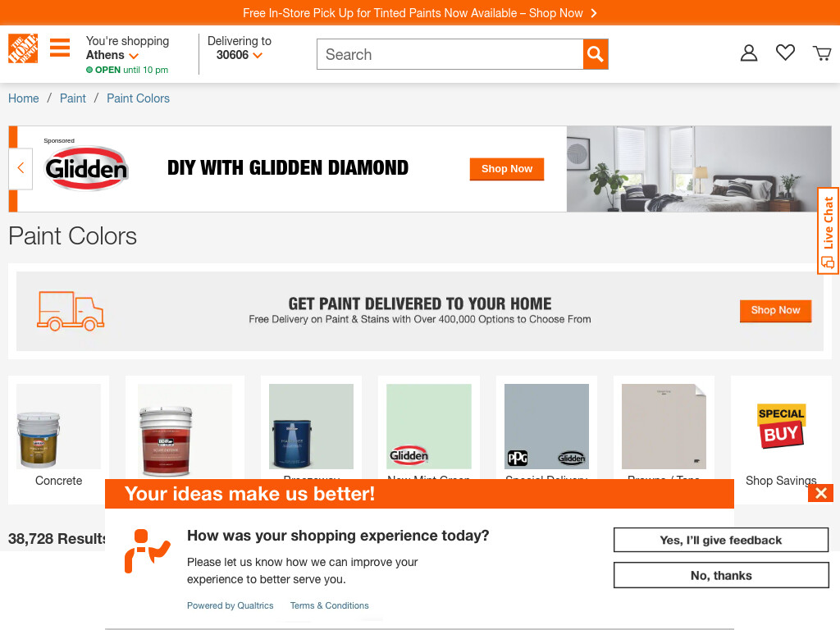Open the account profile icon
840x630 pixels.
tap(748, 52)
